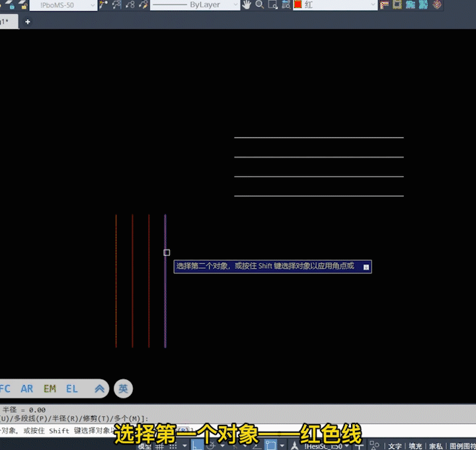Toggle object snap square icon in status bar

(x=271, y=445)
